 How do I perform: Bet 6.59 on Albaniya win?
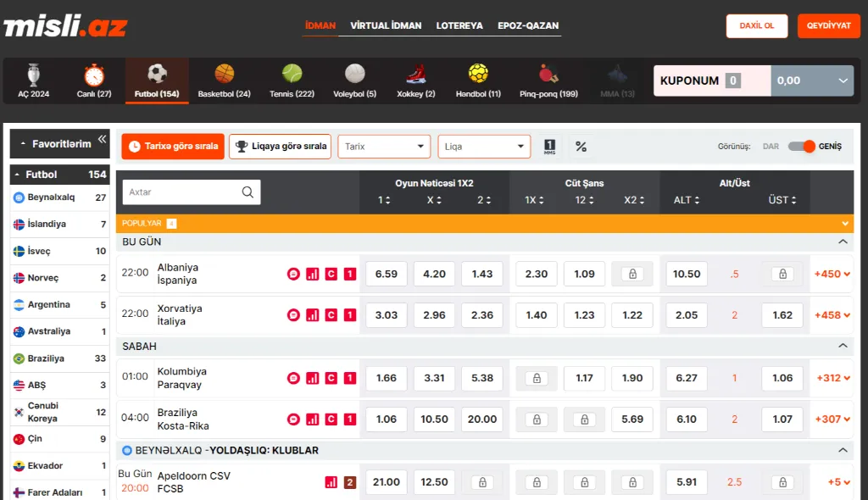point(387,274)
